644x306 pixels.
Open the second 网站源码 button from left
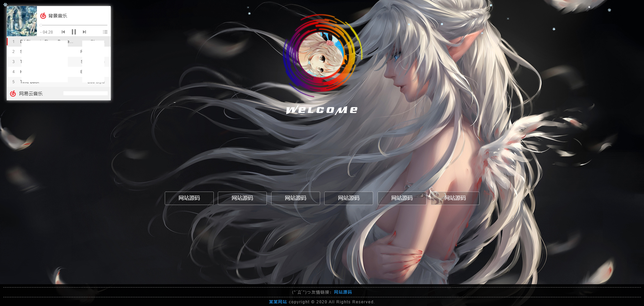point(242,198)
